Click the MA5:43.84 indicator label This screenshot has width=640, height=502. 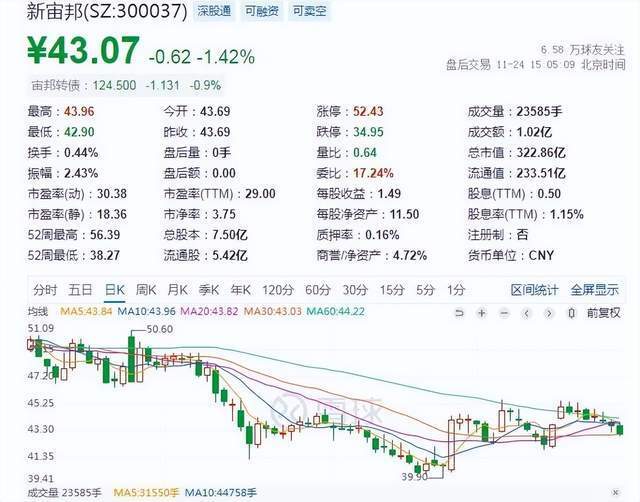click(86, 312)
